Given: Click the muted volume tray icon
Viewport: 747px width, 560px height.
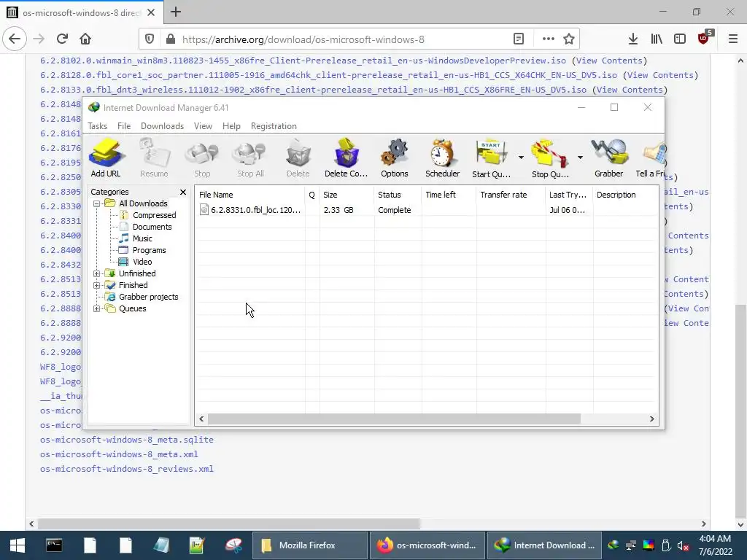Looking at the screenshot, I should pyautogui.click(x=683, y=545).
